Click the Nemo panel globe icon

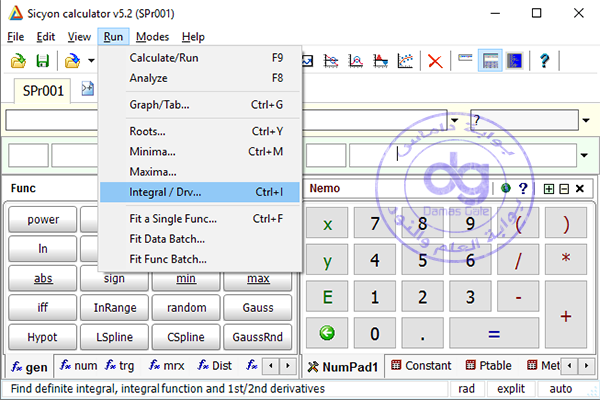pyautogui.click(x=506, y=188)
